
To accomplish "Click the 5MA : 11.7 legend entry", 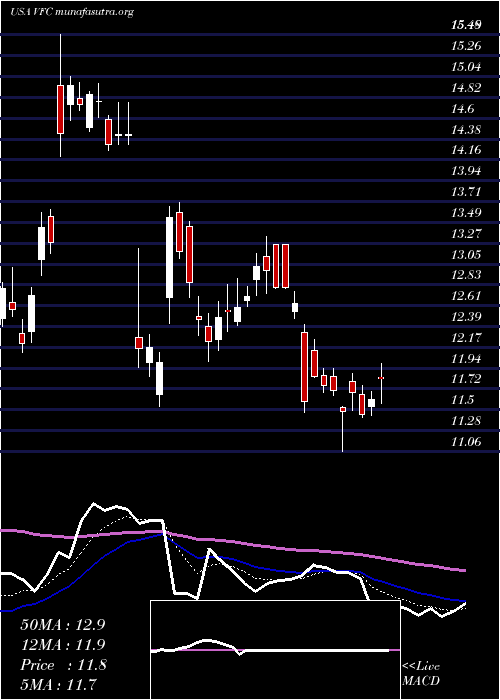I will click(59, 685).
